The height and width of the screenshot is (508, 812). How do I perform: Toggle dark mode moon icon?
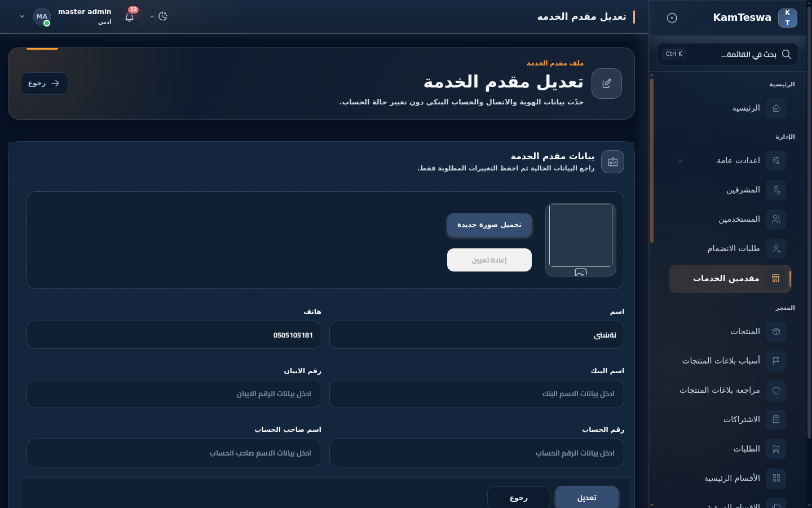163,16
